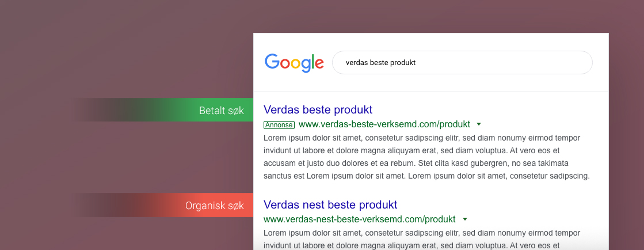Click ad snippet line starting with sanctus est Lorem

(x=426, y=176)
